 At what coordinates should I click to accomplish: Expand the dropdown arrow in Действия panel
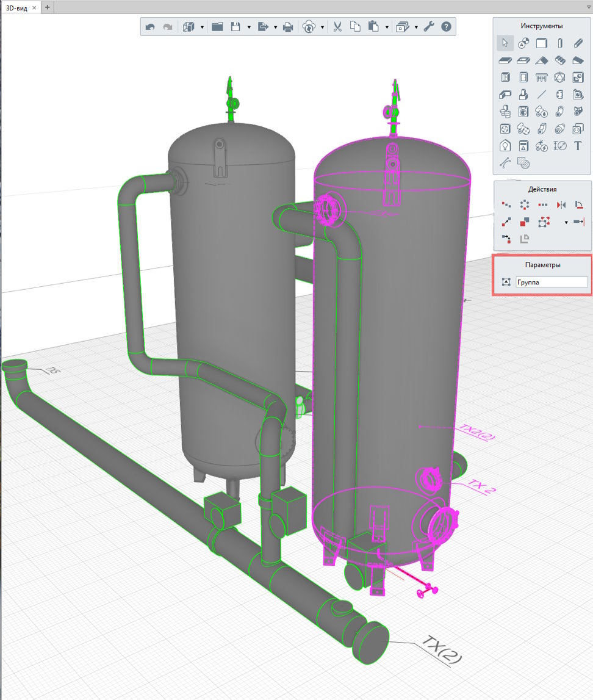[566, 222]
